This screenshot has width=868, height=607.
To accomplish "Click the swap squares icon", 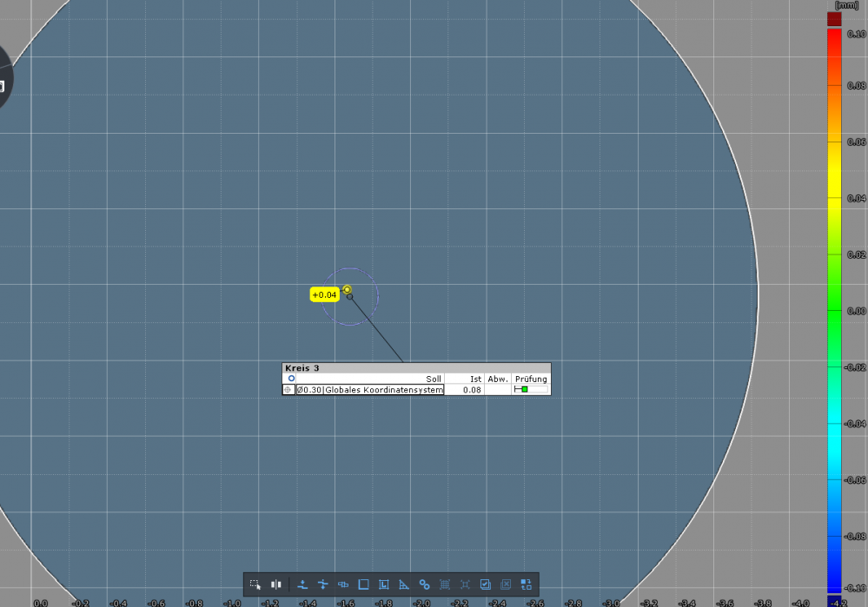I will pos(526,584).
